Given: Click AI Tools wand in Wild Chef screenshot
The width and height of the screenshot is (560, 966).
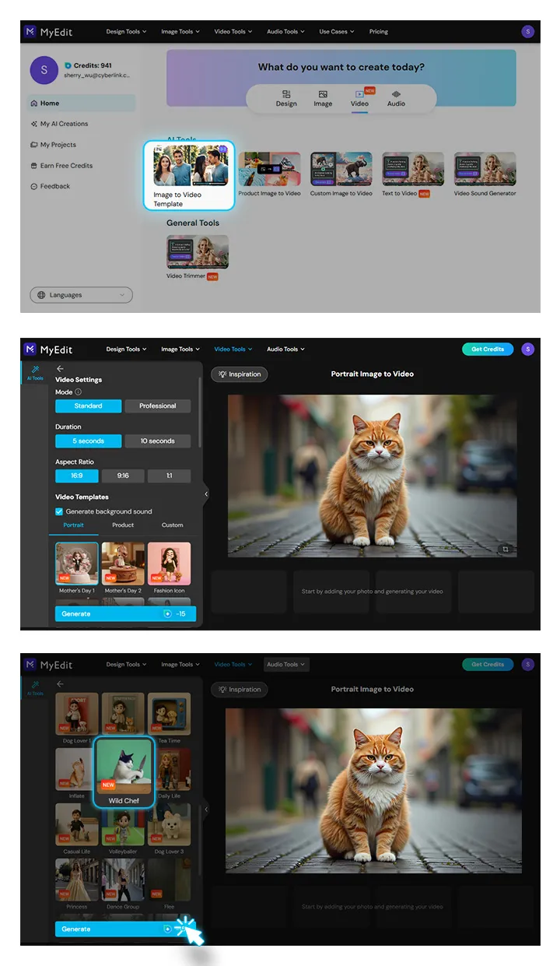Looking at the screenshot, I should click(35, 687).
